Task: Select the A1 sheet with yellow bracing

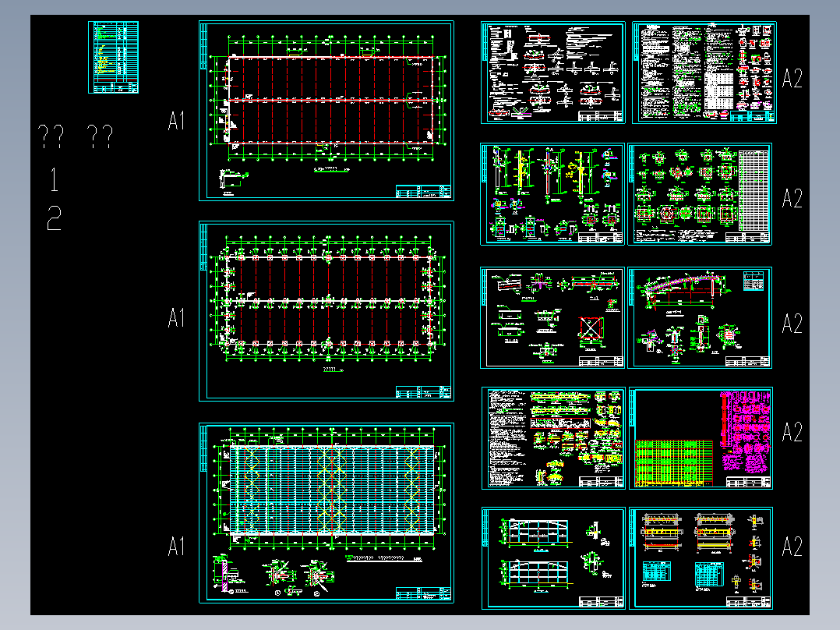Action: 326,513
